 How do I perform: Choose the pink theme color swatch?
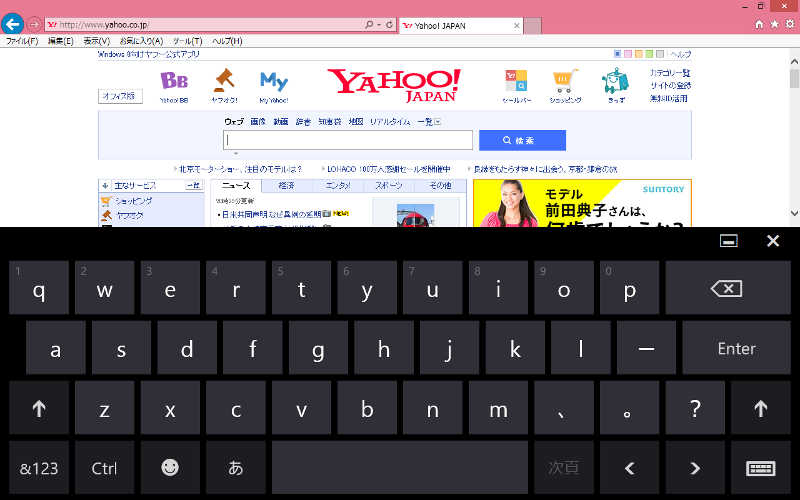628,54
